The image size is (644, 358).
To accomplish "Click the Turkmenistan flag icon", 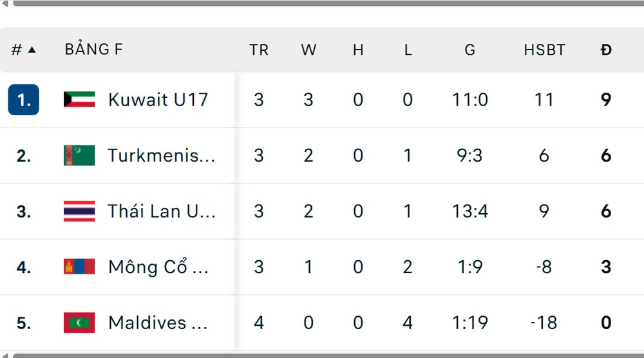I will coord(79,155).
